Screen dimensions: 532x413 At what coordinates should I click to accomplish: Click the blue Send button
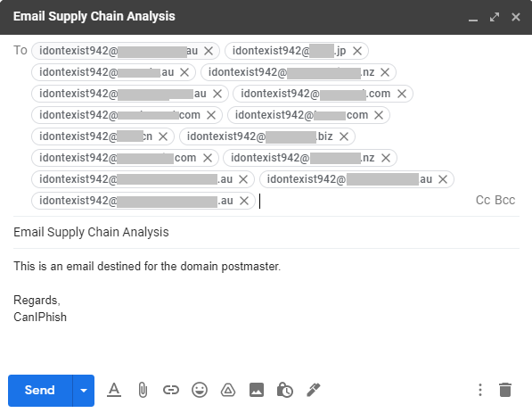pyautogui.click(x=40, y=391)
